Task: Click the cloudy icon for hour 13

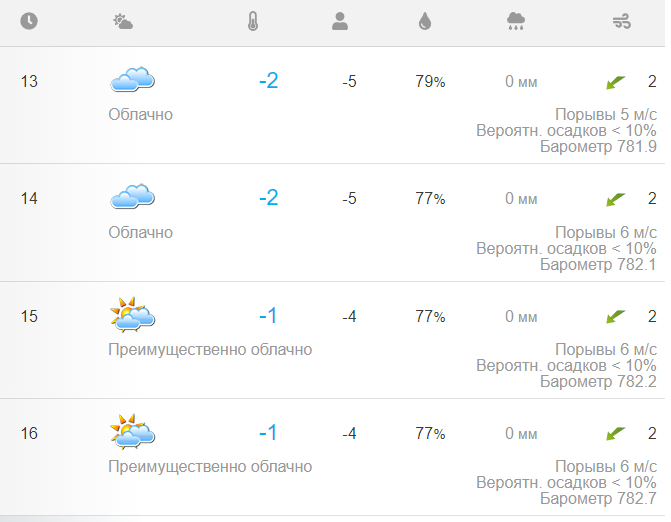Action: [x=133, y=79]
